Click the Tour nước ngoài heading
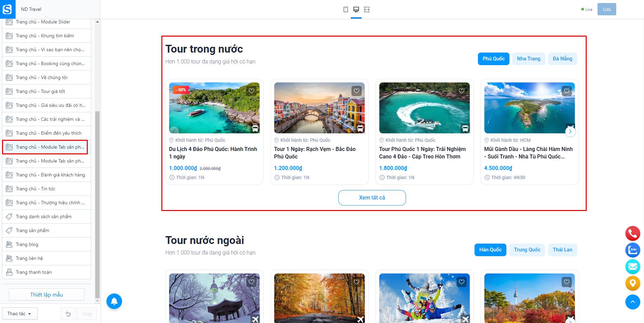Screen dimensions: 644x323 point(204,240)
